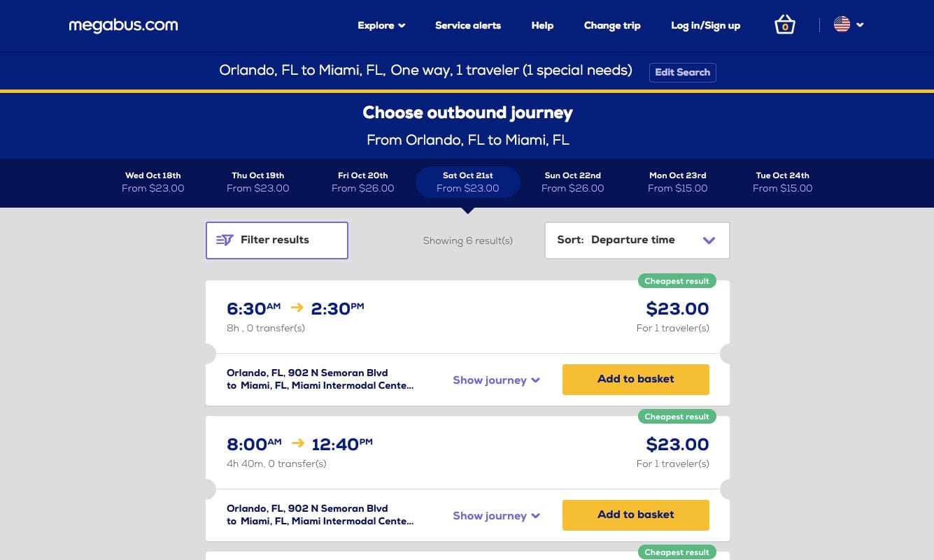Click the Cheapest result badge on the first journey
934x560 pixels.
tap(677, 280)
